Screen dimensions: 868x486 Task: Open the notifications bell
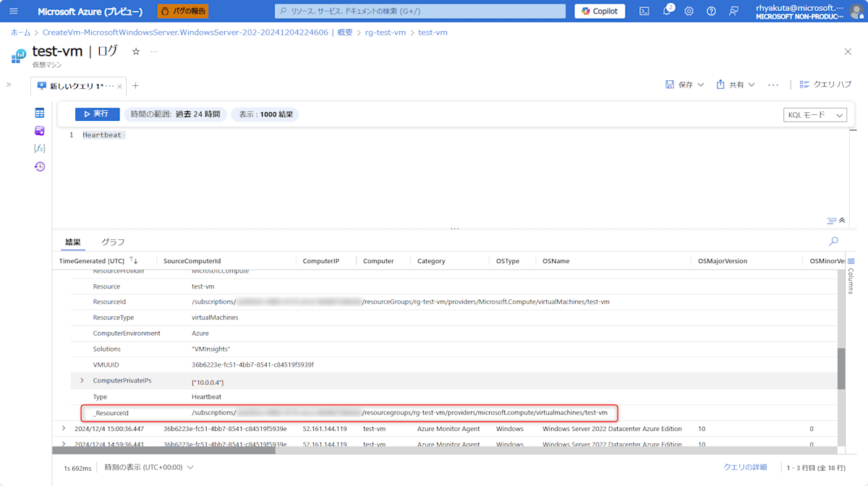[x=666, y=11]
